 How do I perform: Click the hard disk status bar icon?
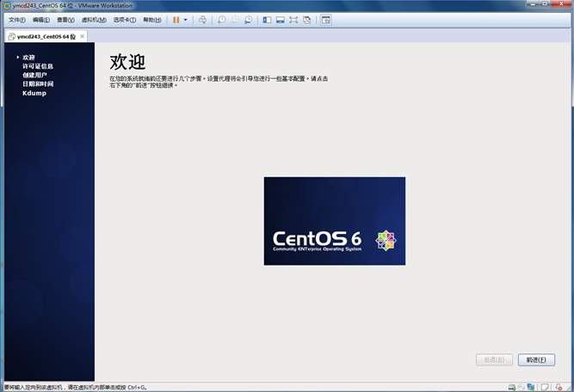[512, 387]
